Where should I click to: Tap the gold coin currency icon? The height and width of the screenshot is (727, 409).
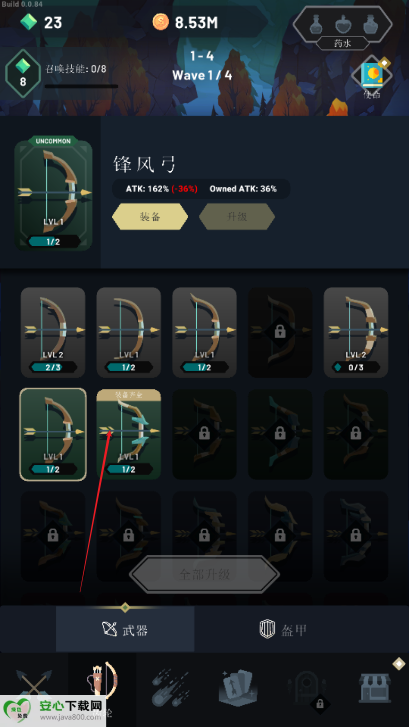point(161,22)
